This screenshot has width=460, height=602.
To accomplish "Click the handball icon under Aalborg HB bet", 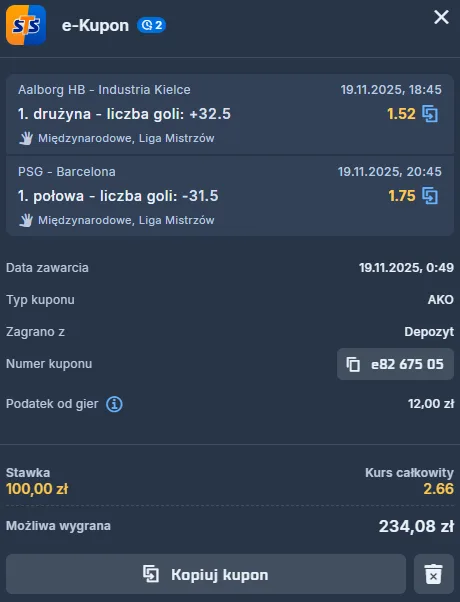I will coord(26,138).
